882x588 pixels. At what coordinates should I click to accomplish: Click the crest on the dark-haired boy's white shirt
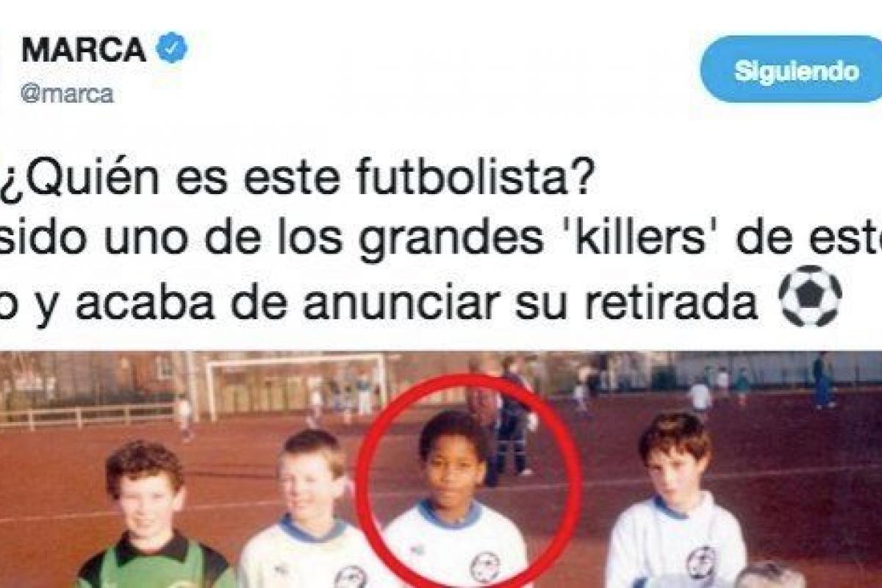click(x=701, y=562)
